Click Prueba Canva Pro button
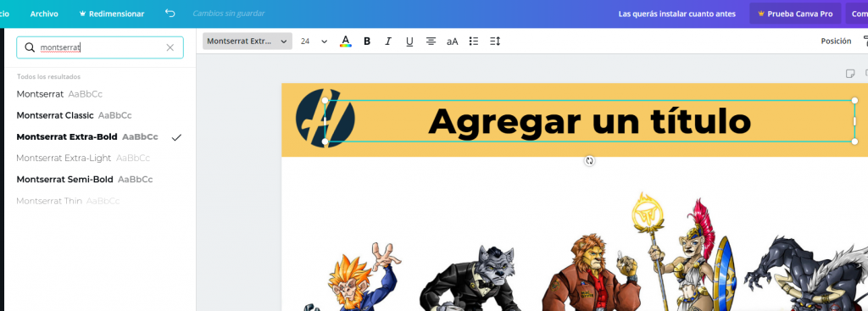This screenshot has width=868, height=311. coord(795,14)
